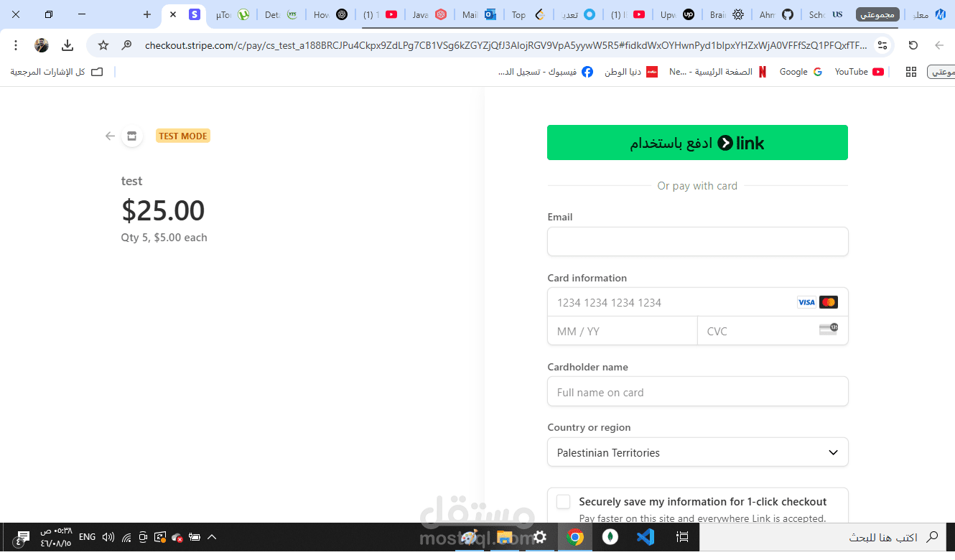
Task: Open the Chrome three-dot menu
Action: (16, 45)
